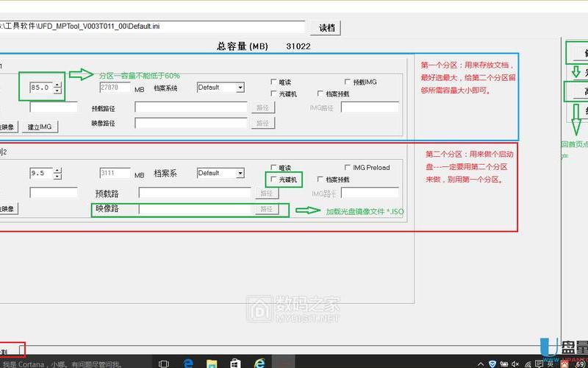Show hidden tray icons chevron

point(481,364)
